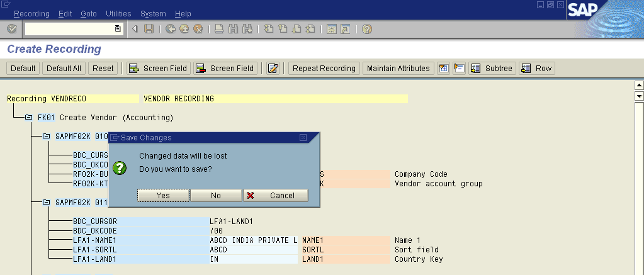Open the Goto menu
The width and height of the screenshot is (644, 275).
[x=89, y=13]
